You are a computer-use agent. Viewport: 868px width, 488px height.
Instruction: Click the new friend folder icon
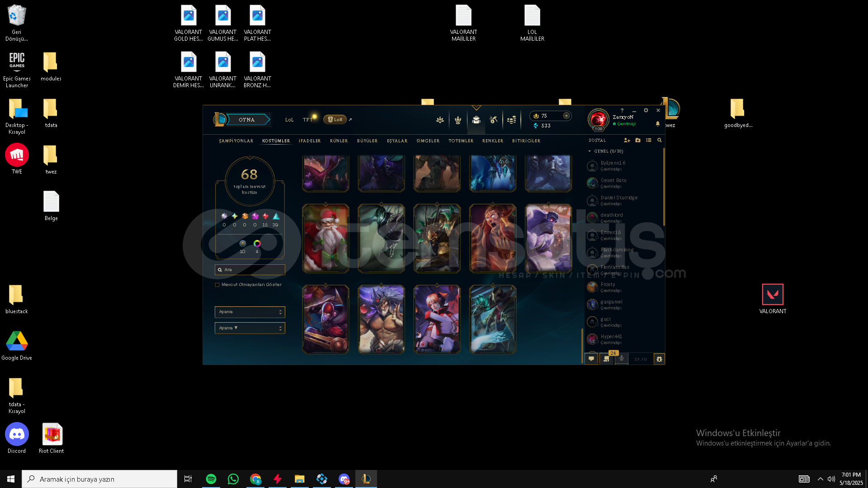coord(638,141)
